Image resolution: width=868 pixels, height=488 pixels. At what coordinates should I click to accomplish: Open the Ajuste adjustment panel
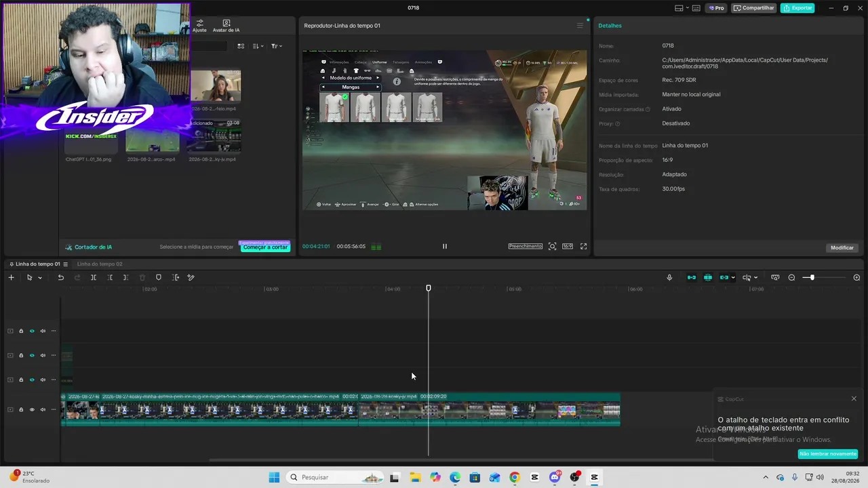199,26
